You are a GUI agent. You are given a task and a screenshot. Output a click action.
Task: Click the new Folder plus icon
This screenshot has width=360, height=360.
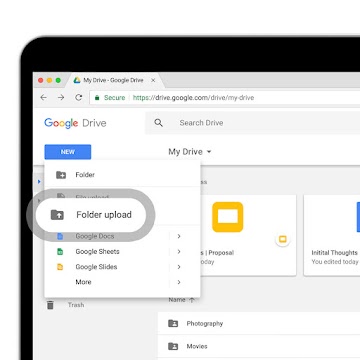click(x=61, y=175)
